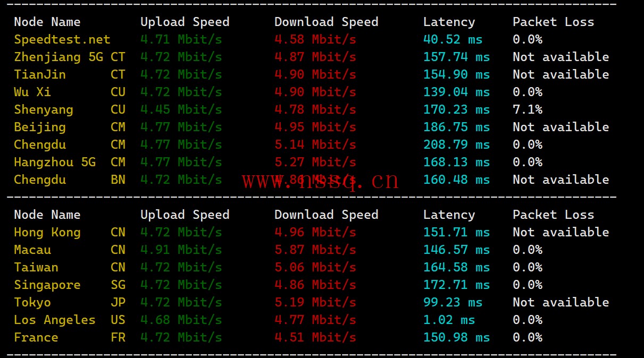This screenshot has width=644, height=358.
Task: Click the Speedtest.net node name
Action: pyautogui.click(x=62, y=39)
